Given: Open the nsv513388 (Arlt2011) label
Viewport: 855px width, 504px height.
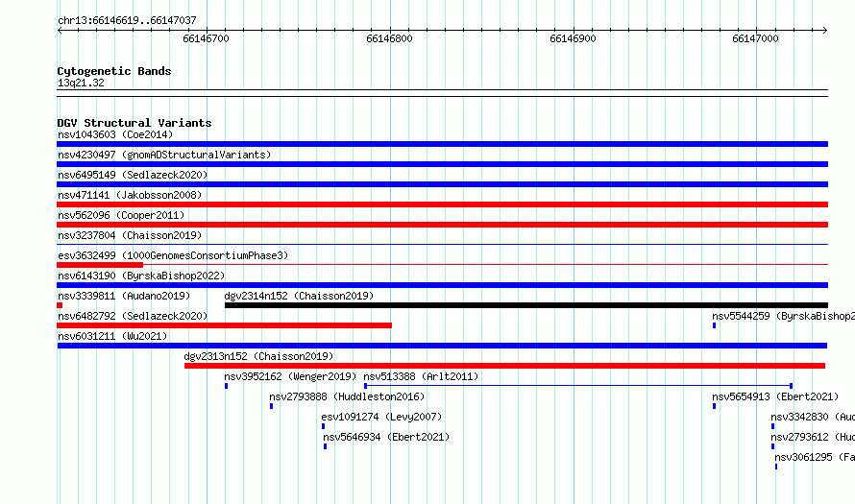Looking at the screenshot, I should coord(421,376).
